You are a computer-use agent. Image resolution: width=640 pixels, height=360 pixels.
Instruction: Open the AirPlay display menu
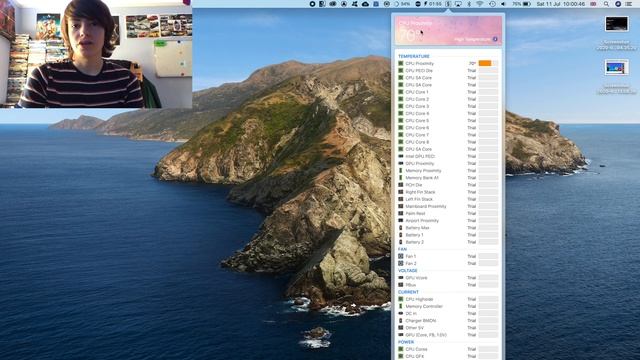(x=458, y=4)
